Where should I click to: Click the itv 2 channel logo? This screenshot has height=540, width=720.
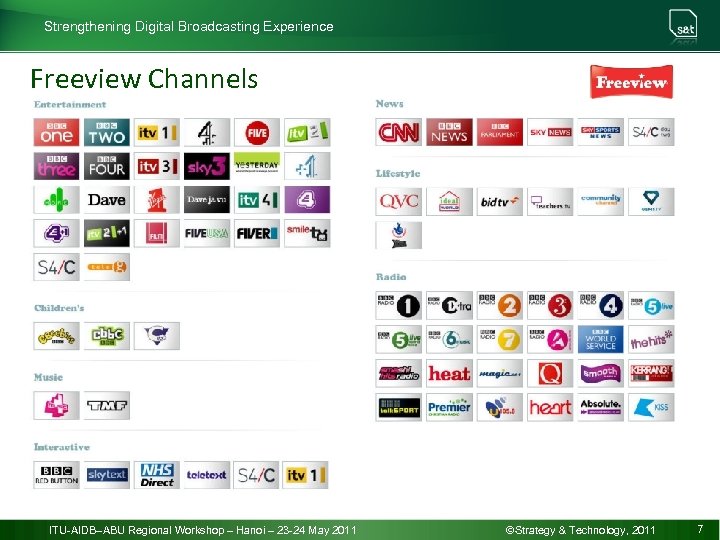(307, 132)
